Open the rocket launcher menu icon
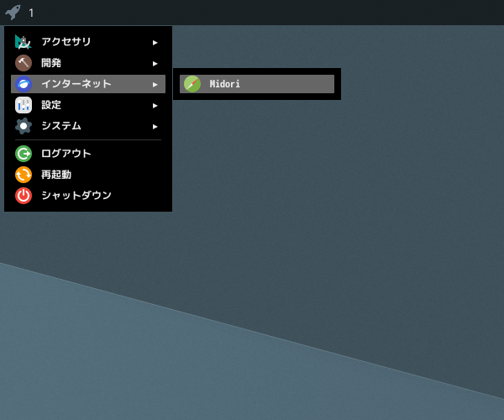 [13, 13]
